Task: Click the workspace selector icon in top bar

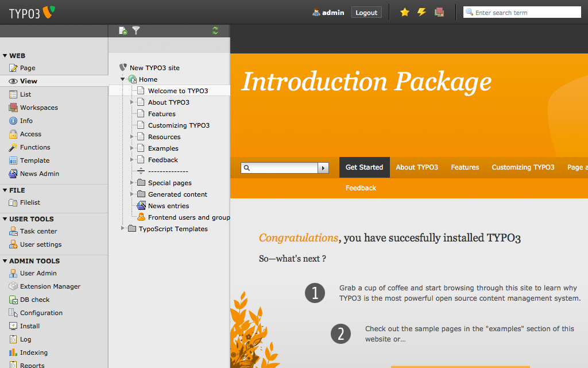Action: tap(439, 12)
